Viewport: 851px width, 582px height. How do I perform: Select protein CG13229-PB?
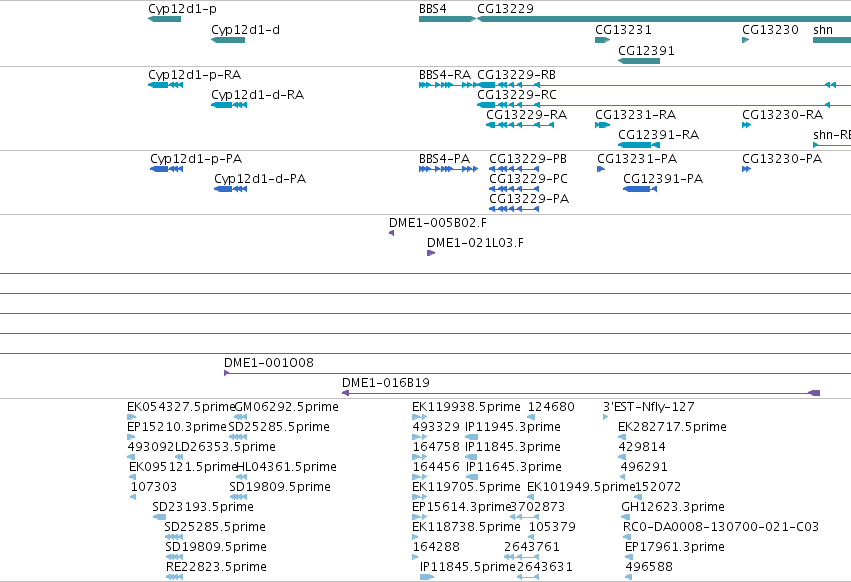click(514, 169)
